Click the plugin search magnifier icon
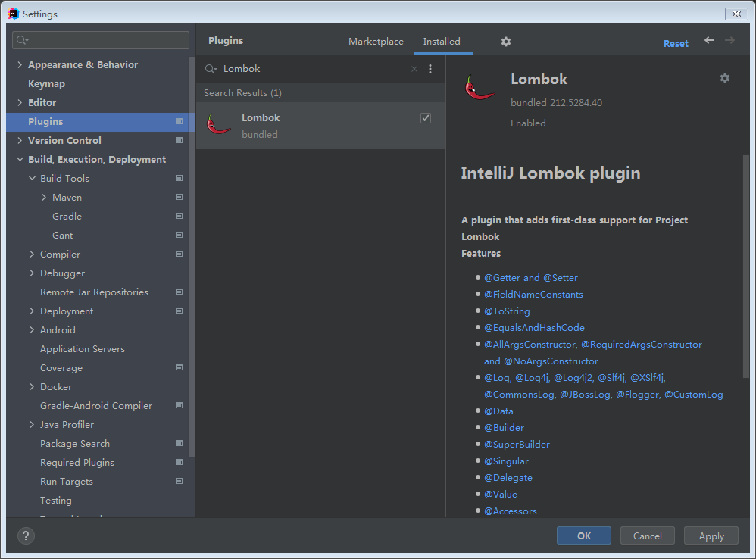The image size is (756, 559). 211,69
